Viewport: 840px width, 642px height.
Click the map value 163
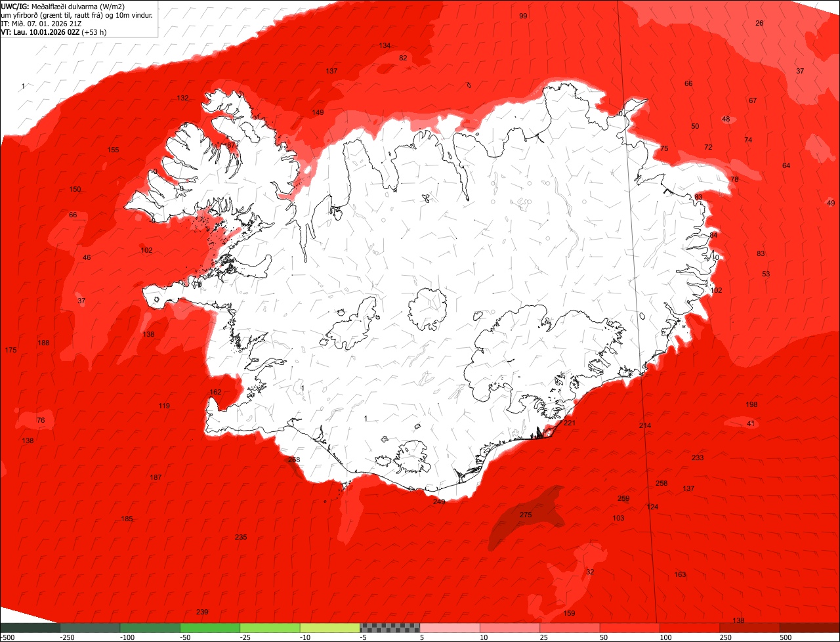(680, 574)
